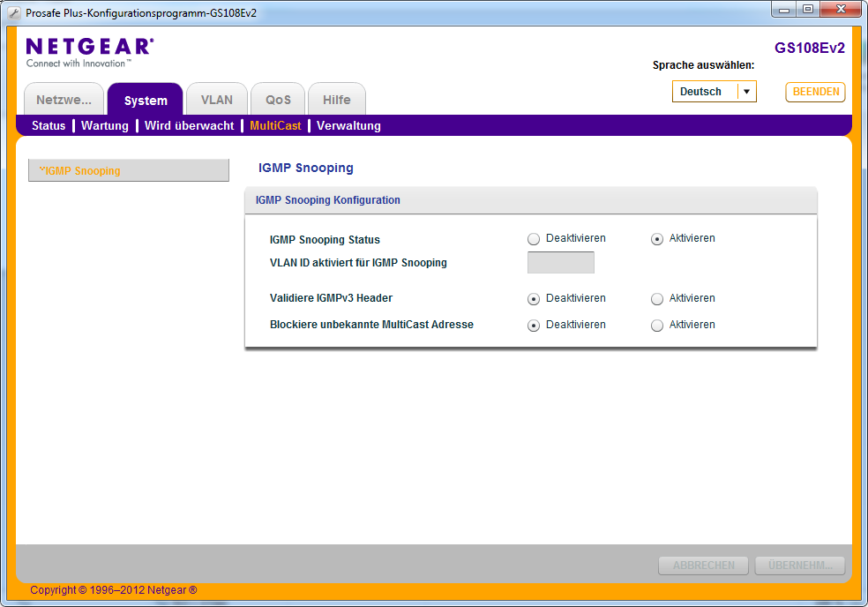The height and width of the screenshot is (607, 868).
Task: Select Wird überwacht from the menu bar
Action: (189, 125)
